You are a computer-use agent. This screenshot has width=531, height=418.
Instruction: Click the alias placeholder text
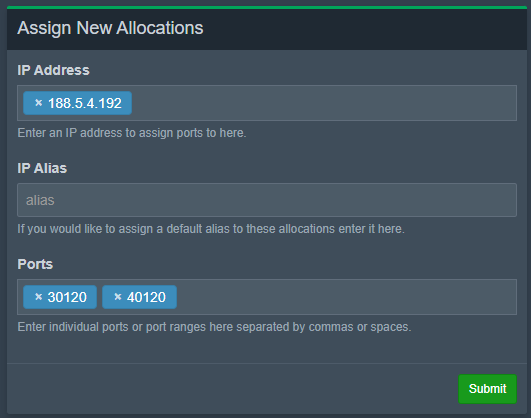pos(40,200)
